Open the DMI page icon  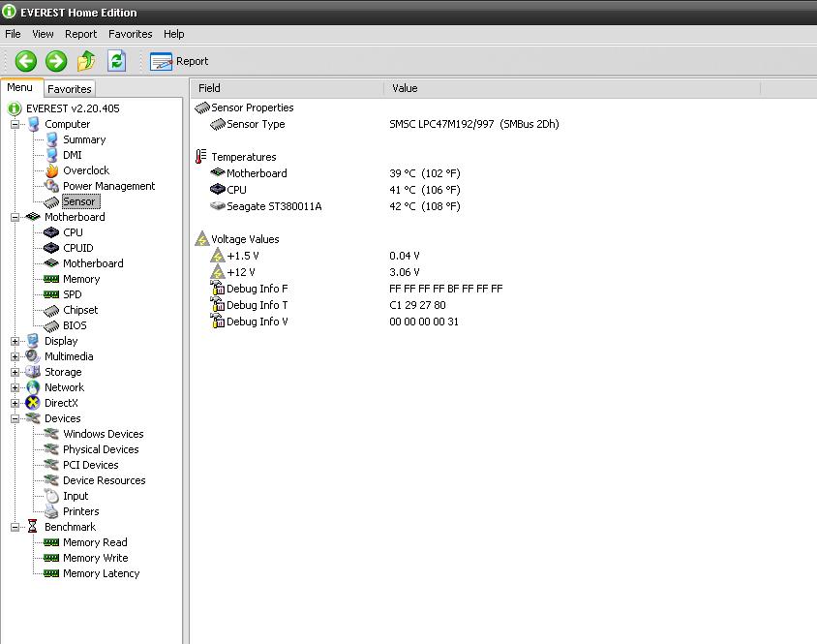[51, 155]
